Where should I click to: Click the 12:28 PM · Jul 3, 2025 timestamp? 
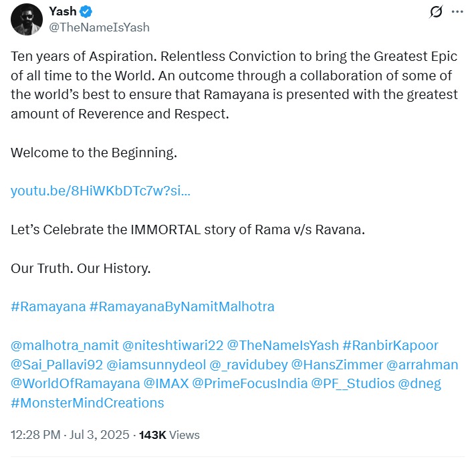[69, 435]
